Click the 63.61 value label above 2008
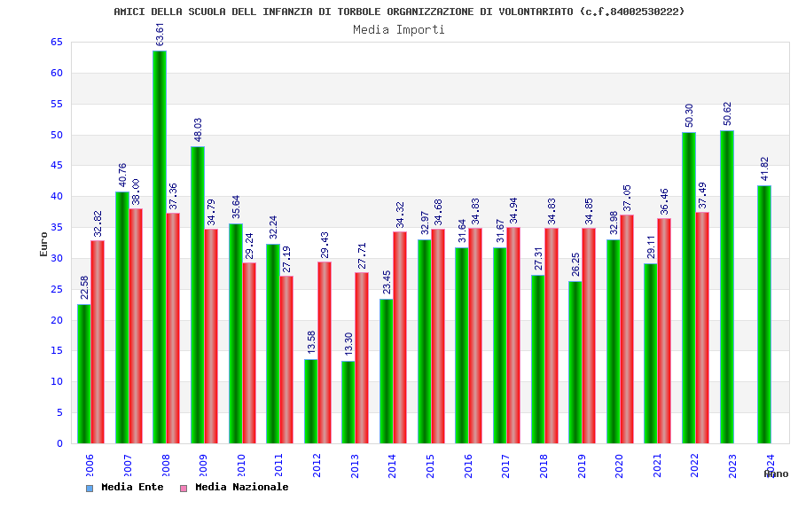Screen dimensions: 798x532 [160, 35]
